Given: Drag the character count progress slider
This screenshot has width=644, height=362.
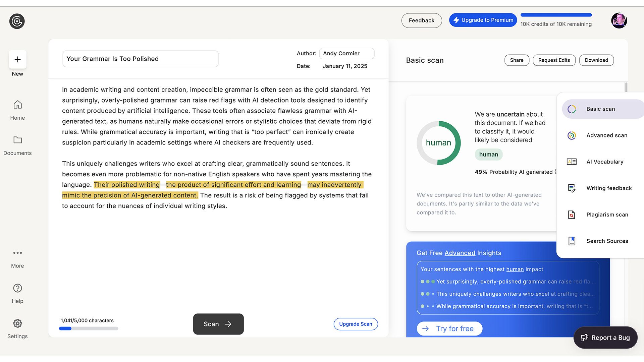Looking at the screenshot, I should point(89,328).
